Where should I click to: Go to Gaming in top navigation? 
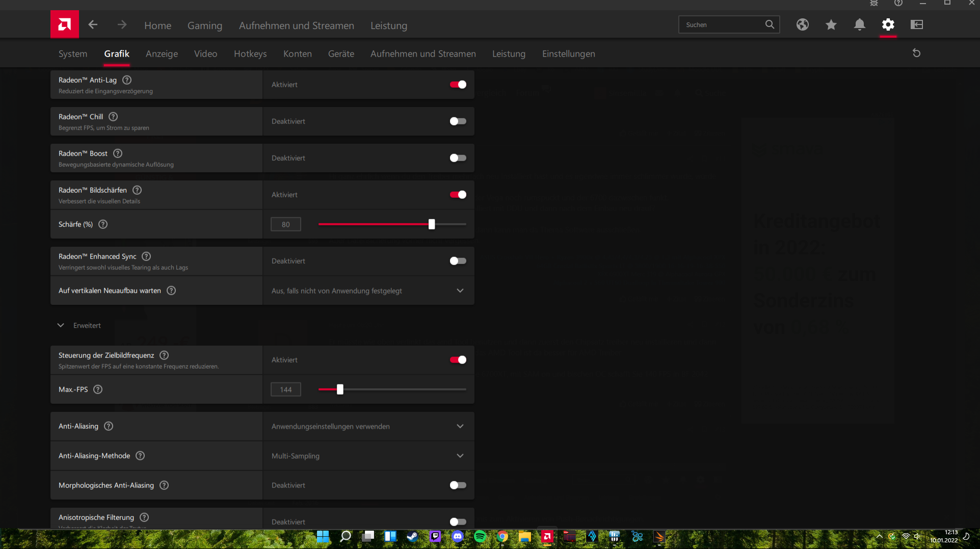coord(205,25)
